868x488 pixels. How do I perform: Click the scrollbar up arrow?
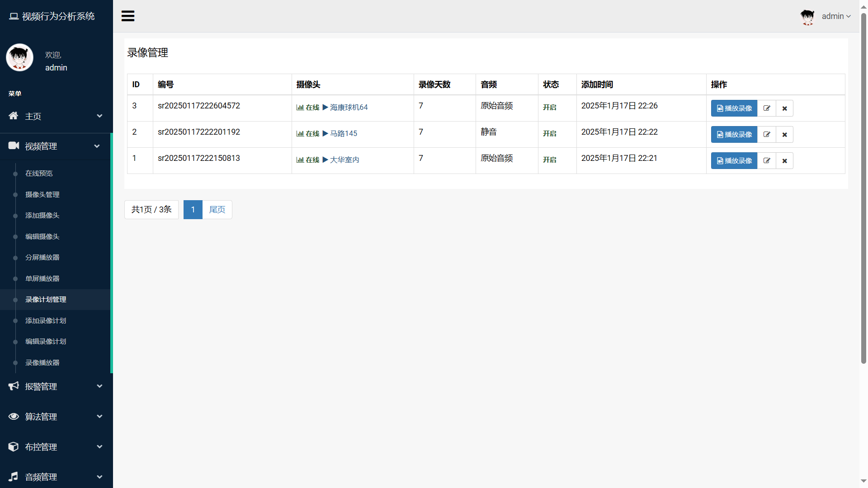click(x=863, y=6)
